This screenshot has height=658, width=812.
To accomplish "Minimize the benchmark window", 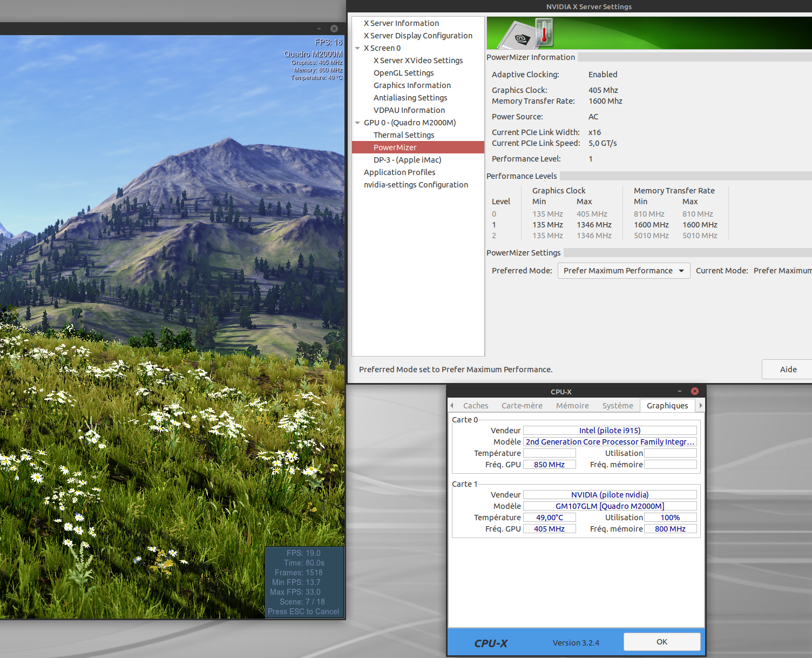I will (319, 29).
